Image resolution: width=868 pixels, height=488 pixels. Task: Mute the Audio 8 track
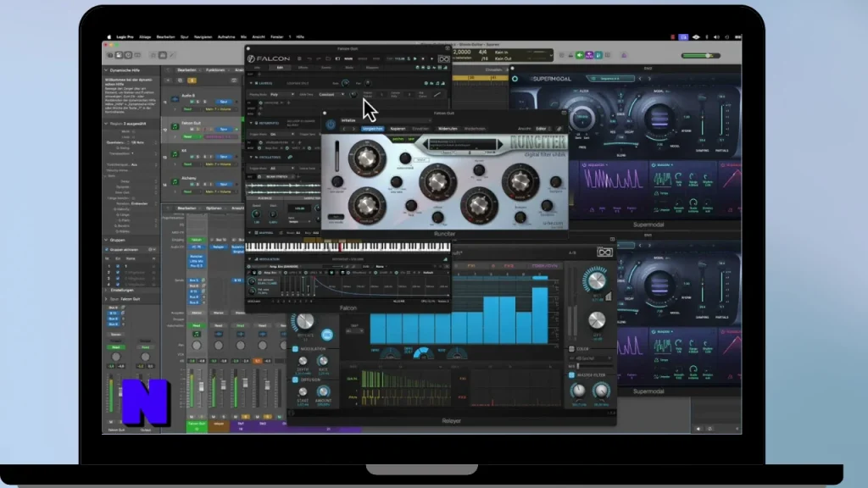[x=192, y=102]
